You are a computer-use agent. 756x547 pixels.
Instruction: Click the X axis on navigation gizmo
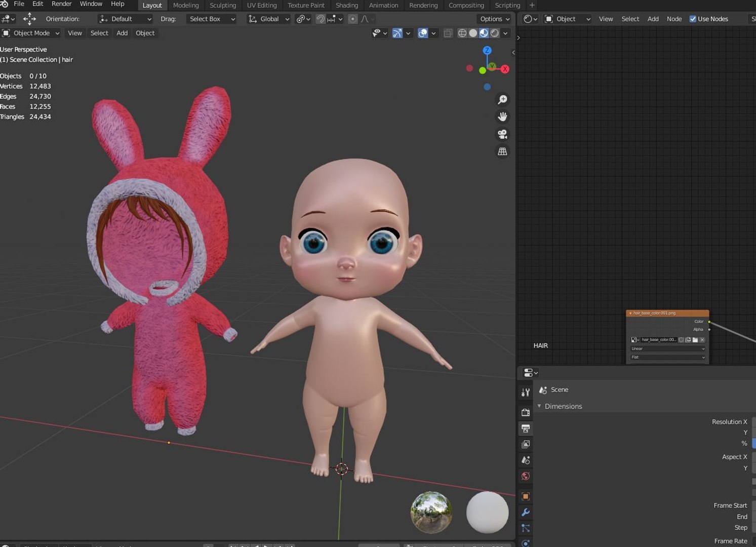[505, 69]
